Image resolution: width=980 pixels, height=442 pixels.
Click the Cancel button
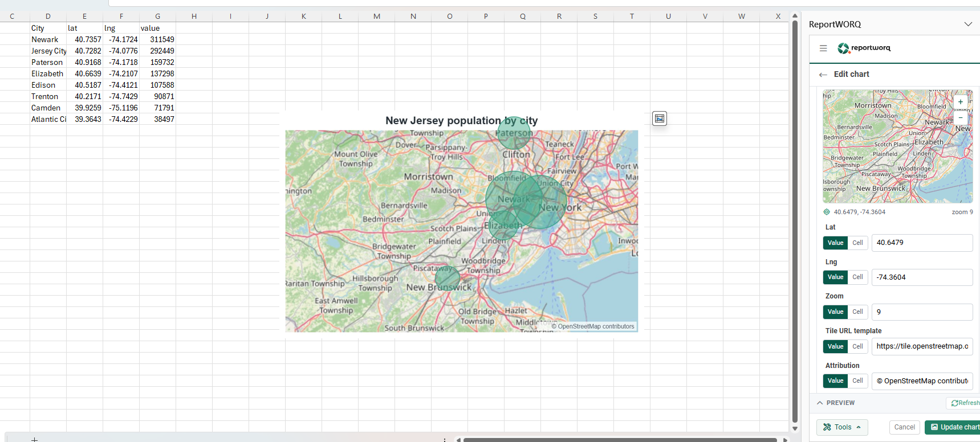coord(904,427)
